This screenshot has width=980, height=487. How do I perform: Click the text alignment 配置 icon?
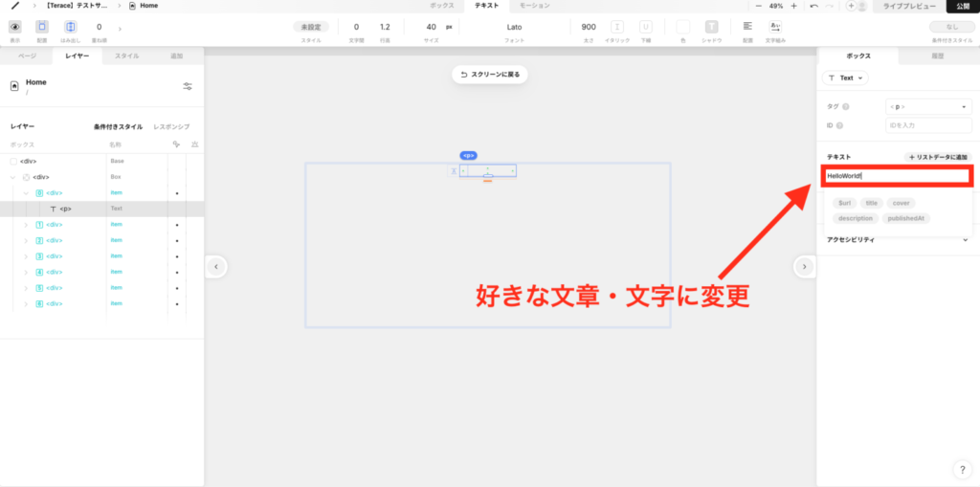[x=747, y=27]
